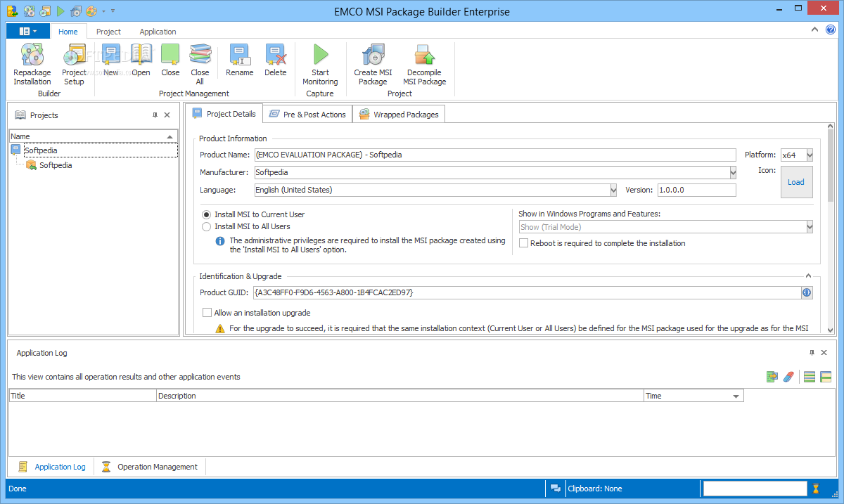Open the Manufacturer dropdown arrow
The image size is (844, 504).
[733, 172]
